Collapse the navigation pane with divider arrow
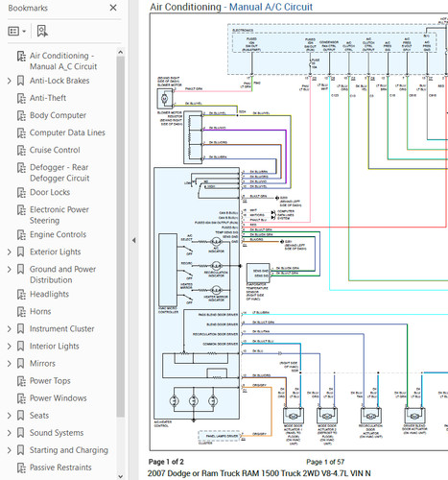Screen dimensions: 448x480 [134, 240]
